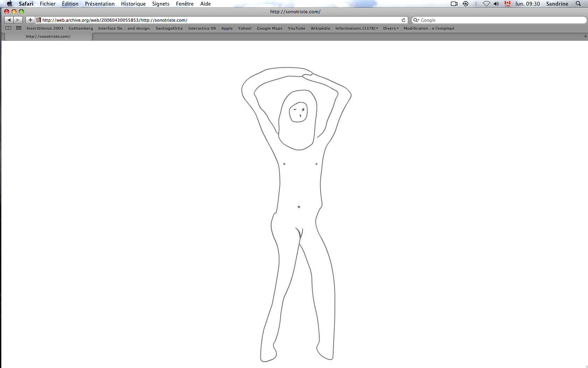Click the Bluetooth menu bar icon

[476, 4]
